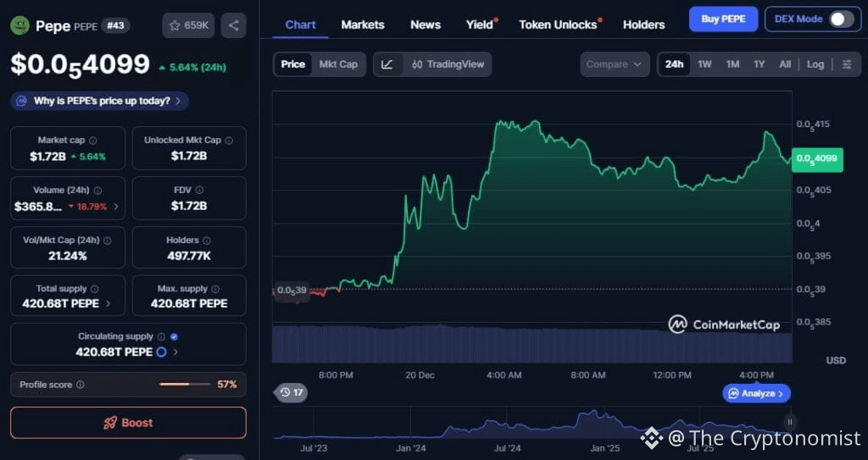The image size is (868, 460).
Task: Add Pepe to watchlist via star icon
Action: point(188,25)
